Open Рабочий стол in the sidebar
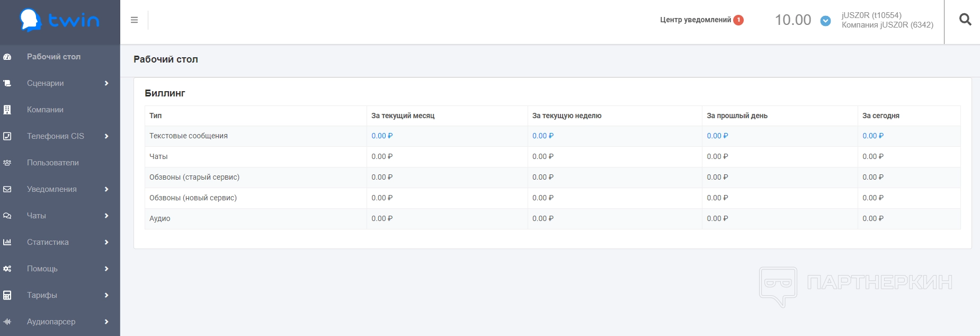The width and height of the screenshot is (980, 336). [54, 57]
